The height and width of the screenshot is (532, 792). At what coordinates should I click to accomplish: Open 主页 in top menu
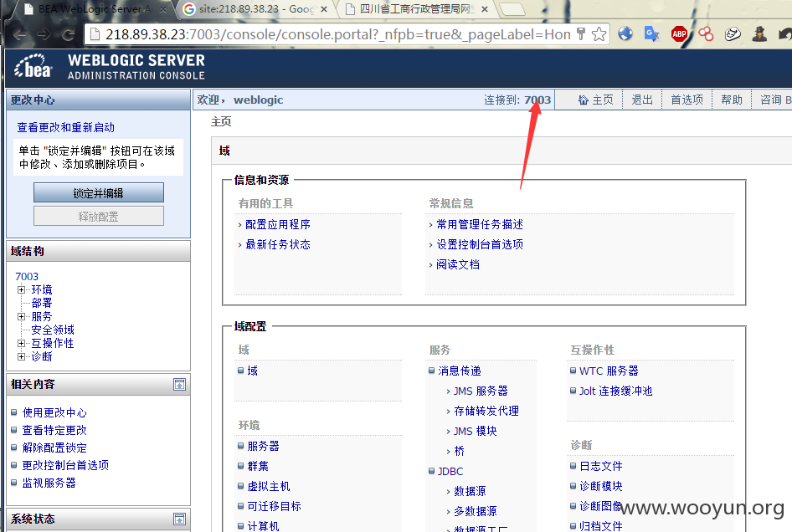tap(603, 100)
